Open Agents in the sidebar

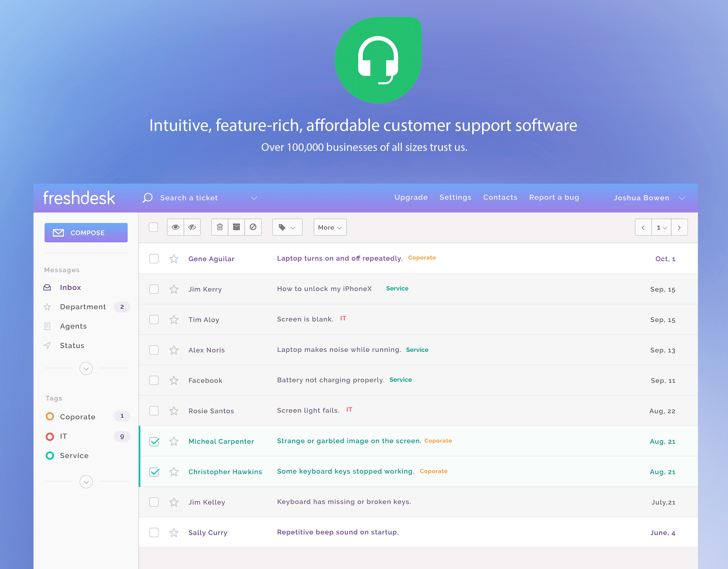(73, 326)
